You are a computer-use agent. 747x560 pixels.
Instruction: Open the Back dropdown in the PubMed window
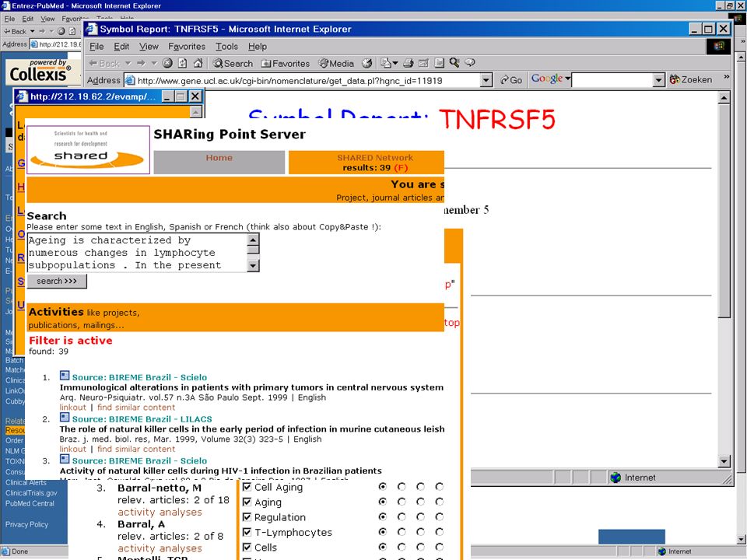[x=33, y=31]
